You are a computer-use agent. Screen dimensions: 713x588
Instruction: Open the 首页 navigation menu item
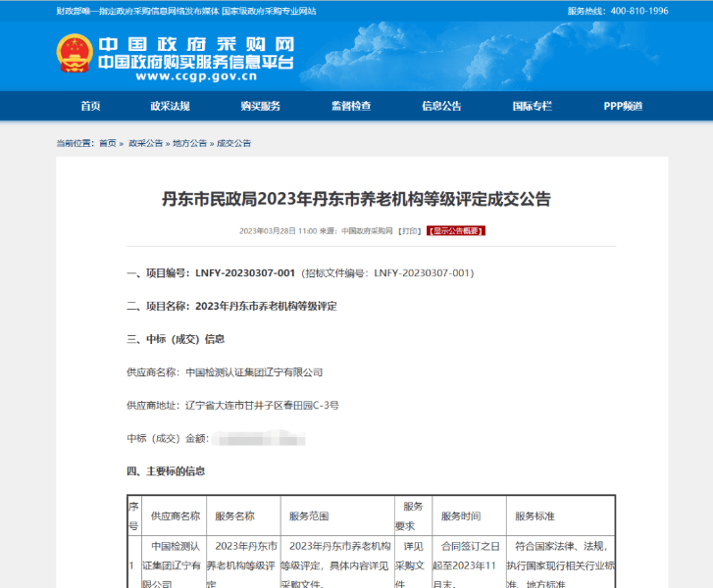pyautogui.click(x=90, y=106)
